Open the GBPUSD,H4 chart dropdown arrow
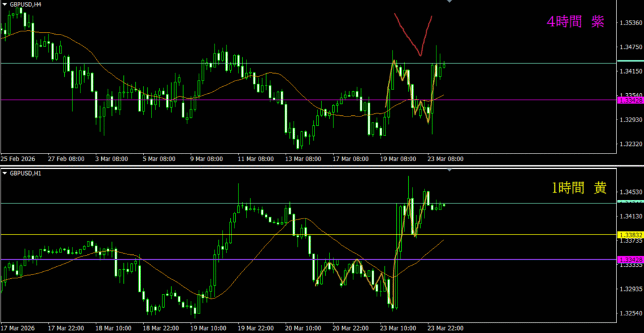This screenshot has width=644, height=333. [x=4, y=4]
